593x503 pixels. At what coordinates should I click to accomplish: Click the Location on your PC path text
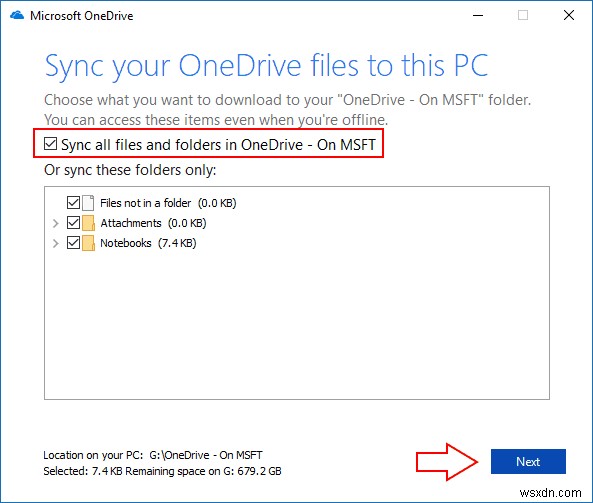(153, 455)
